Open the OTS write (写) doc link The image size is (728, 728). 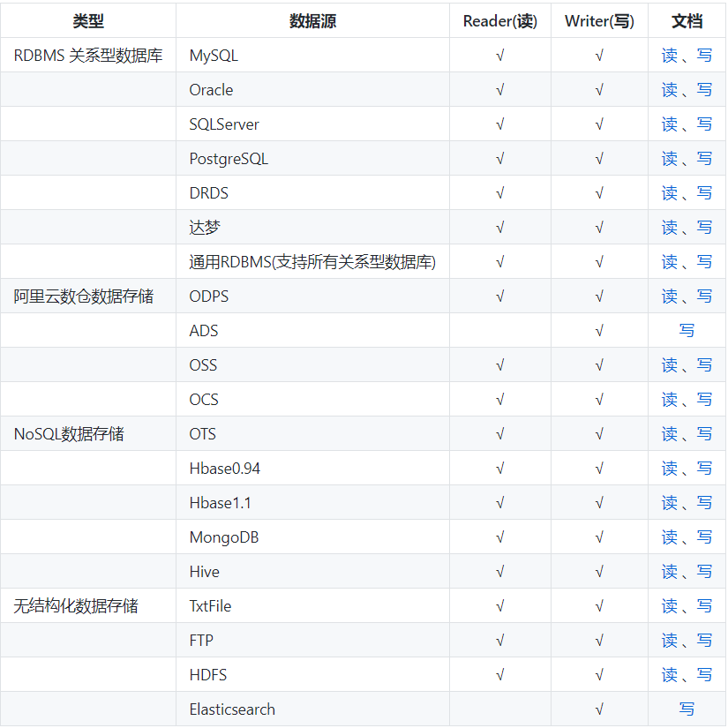(704, 433)
